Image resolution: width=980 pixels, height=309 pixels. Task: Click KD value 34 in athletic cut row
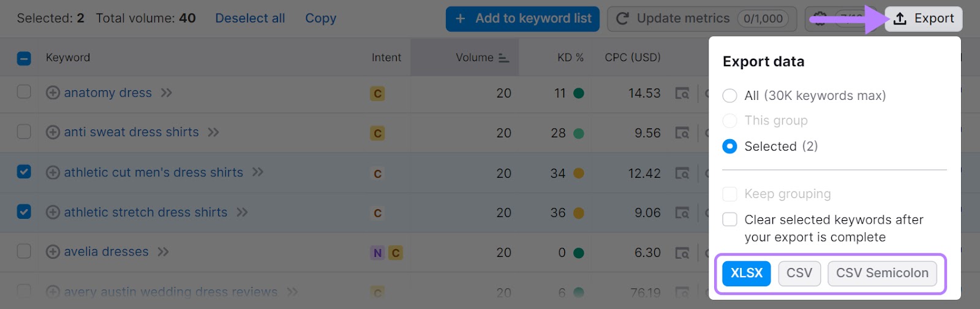point(558,174)
